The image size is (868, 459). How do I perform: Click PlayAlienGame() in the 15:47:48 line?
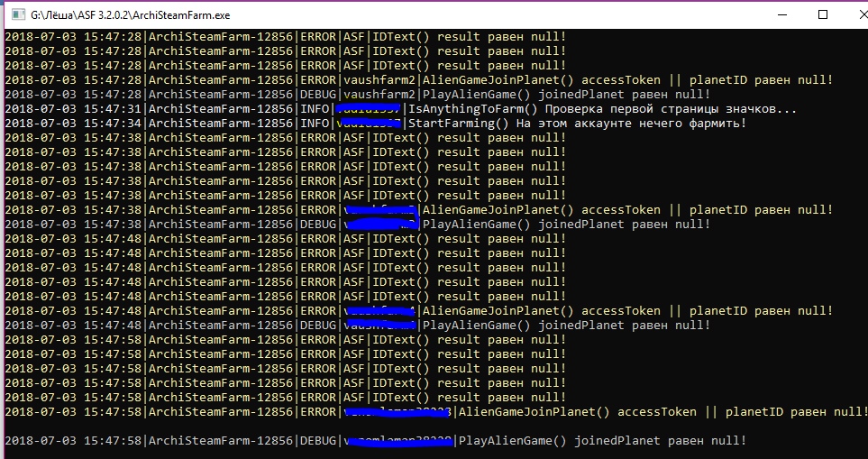[477, 325]
